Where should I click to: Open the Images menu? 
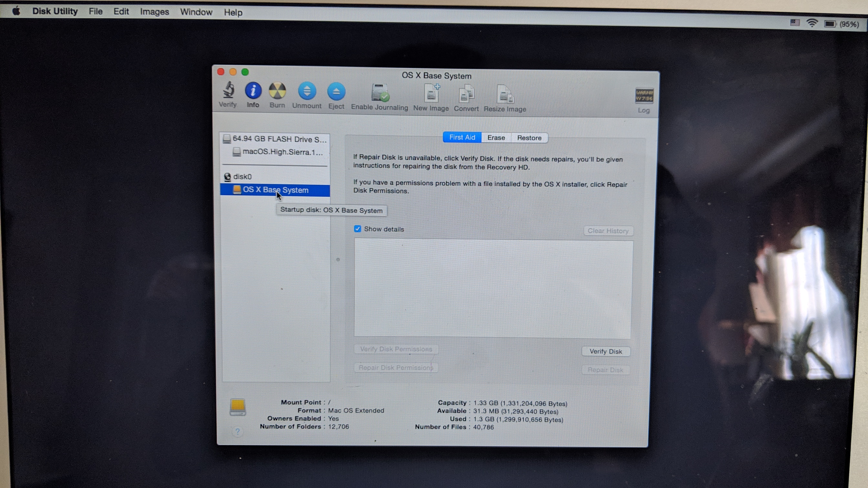(155, 12)
